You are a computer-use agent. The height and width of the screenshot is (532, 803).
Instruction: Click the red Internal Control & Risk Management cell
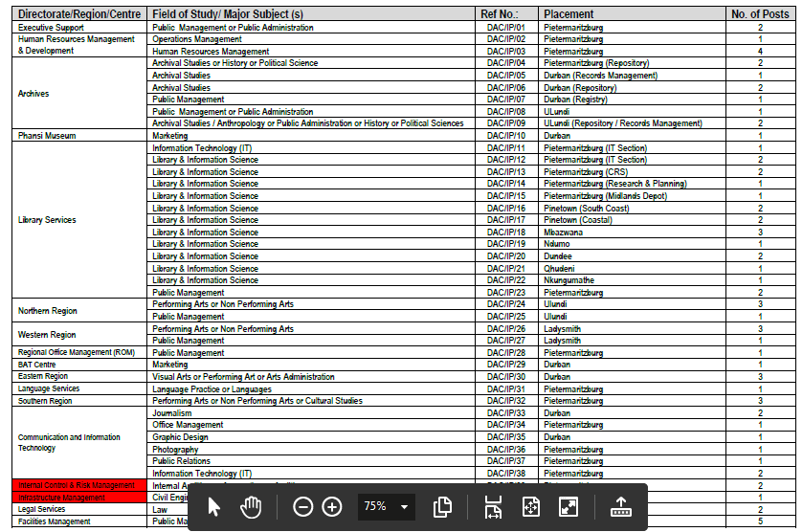77,486
